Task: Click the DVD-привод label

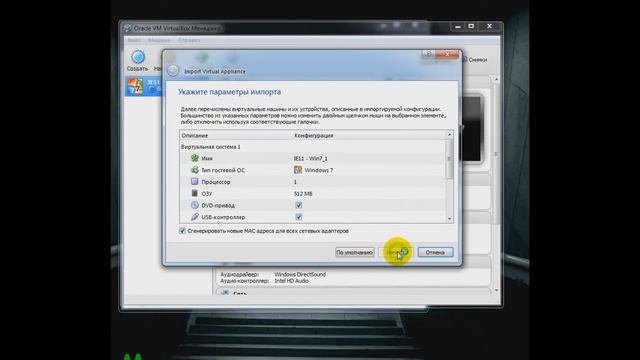Action: click(x=218, y=205)
